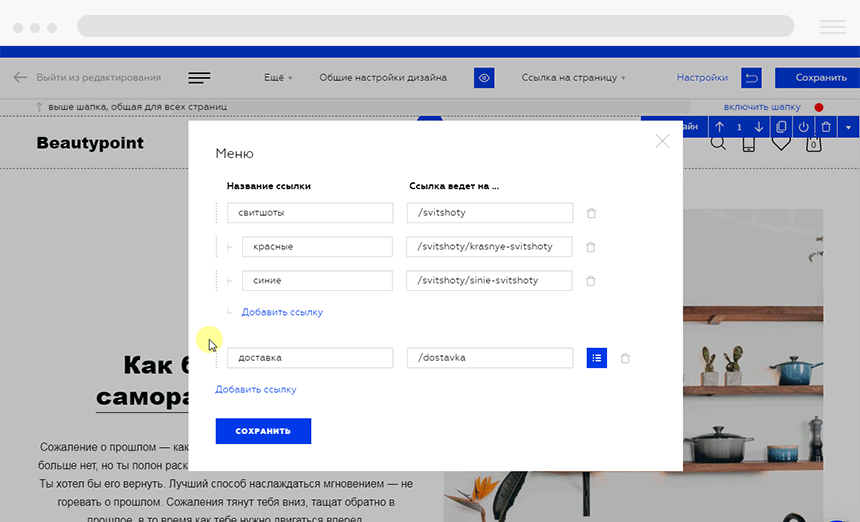Edit the свитшоты link name field

click(310, 213)
